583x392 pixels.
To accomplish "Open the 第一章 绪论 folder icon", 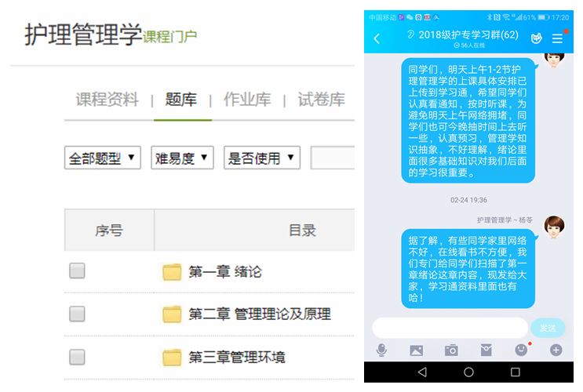I will click(x=172, y=272).
